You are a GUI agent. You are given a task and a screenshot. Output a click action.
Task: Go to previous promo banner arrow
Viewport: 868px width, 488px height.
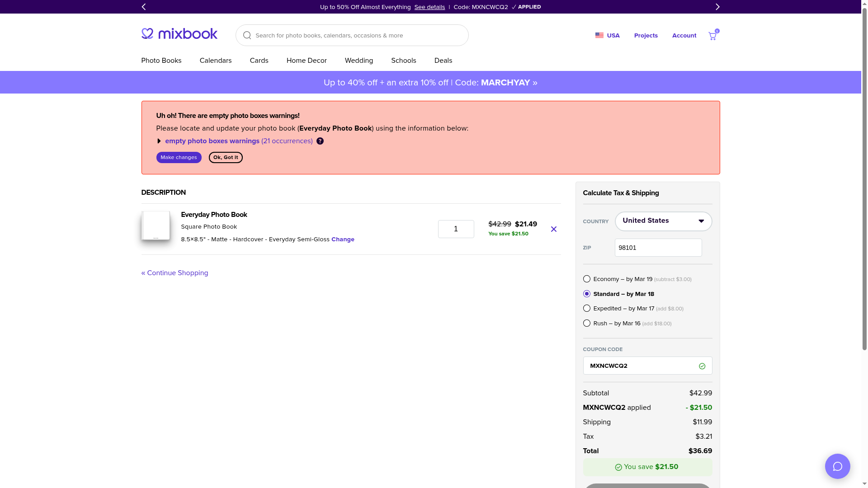pos(144,7)
